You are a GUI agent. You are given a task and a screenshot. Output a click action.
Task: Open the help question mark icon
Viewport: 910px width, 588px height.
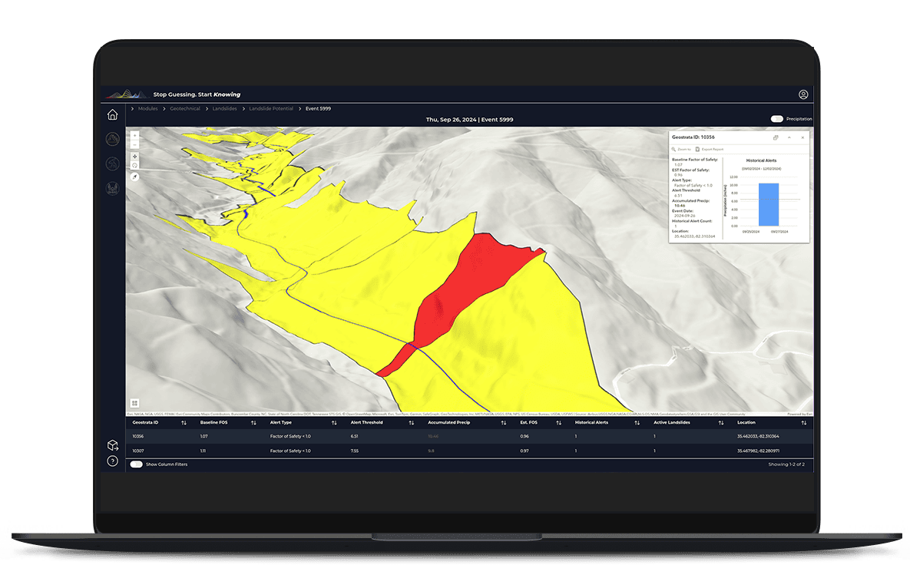[x=113, y=461]
